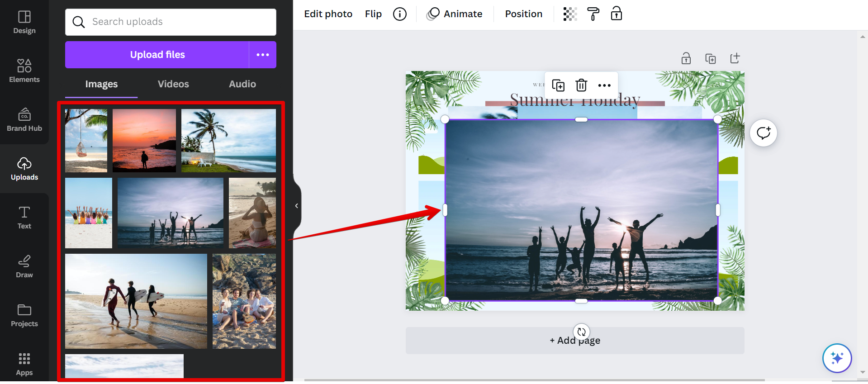Click the canvas scroll up arrow
This screenshot has height=384, width=868.
click(863, 37)
